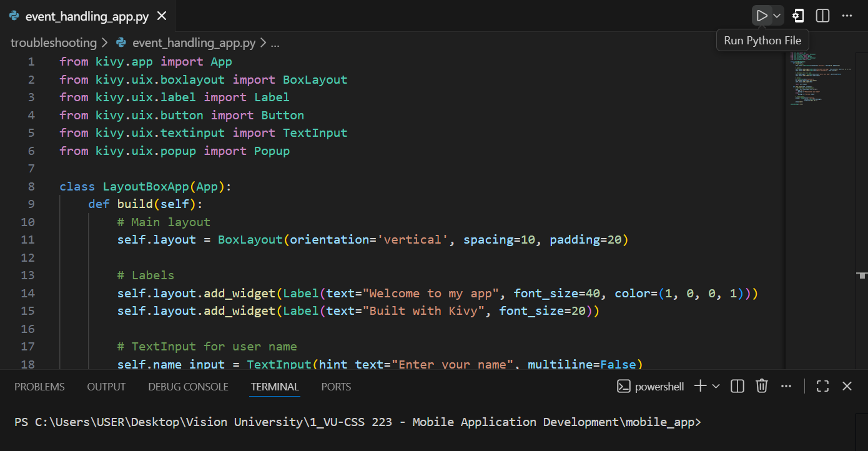Expand the breadcrumb ellipsis after the file name

pos(275,43)
